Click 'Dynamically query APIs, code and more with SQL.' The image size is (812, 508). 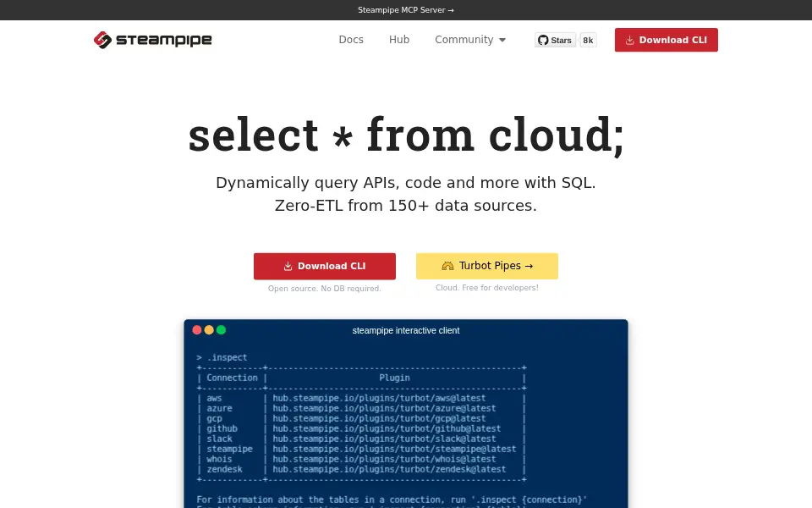pos(406,183)
